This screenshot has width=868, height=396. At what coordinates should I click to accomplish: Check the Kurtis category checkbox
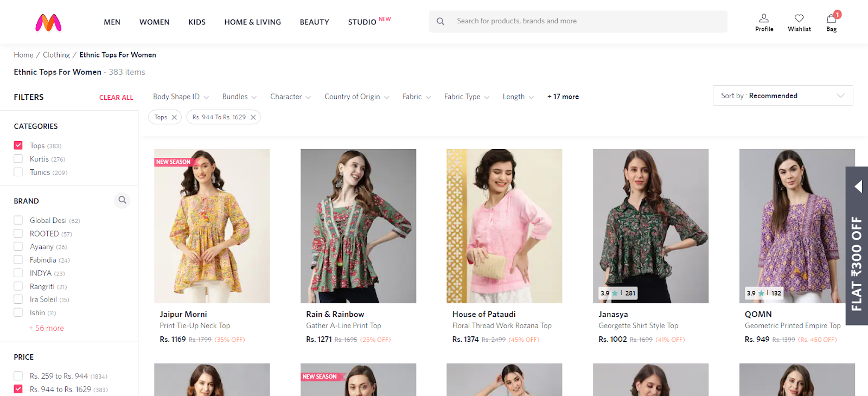[x=18, y=159]
